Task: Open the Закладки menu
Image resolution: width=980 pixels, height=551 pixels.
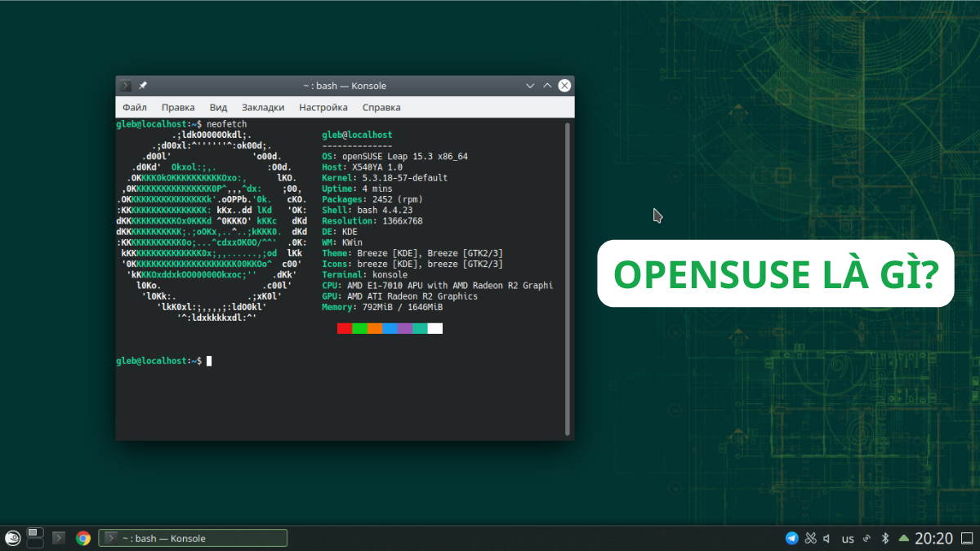Action: [x=263, y=107]
